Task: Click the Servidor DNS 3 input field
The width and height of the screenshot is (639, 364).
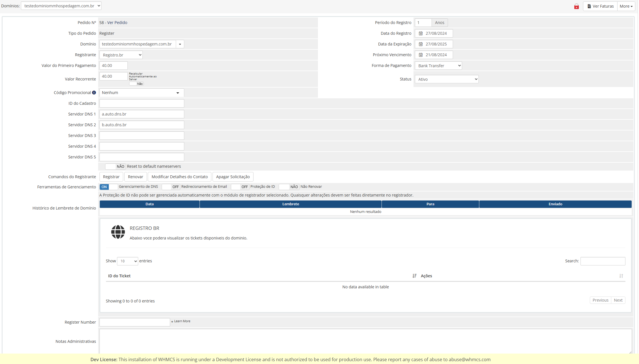Action: point(142,136)
